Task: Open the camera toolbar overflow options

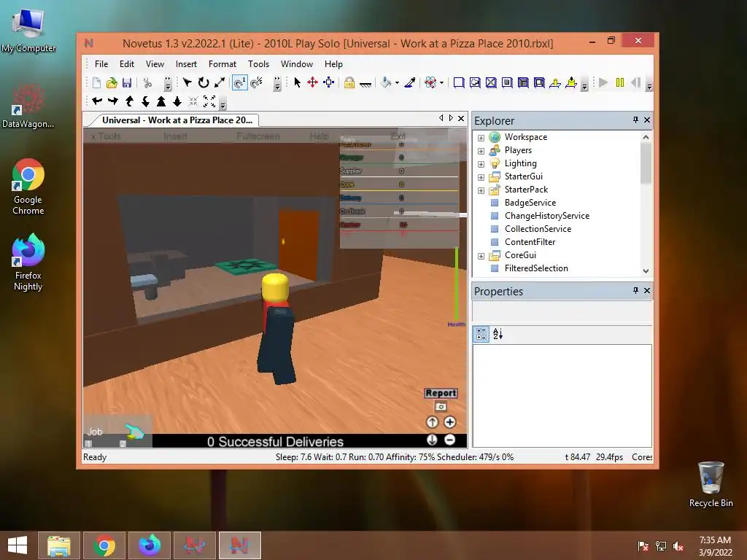Action: [x=222, y=102]
